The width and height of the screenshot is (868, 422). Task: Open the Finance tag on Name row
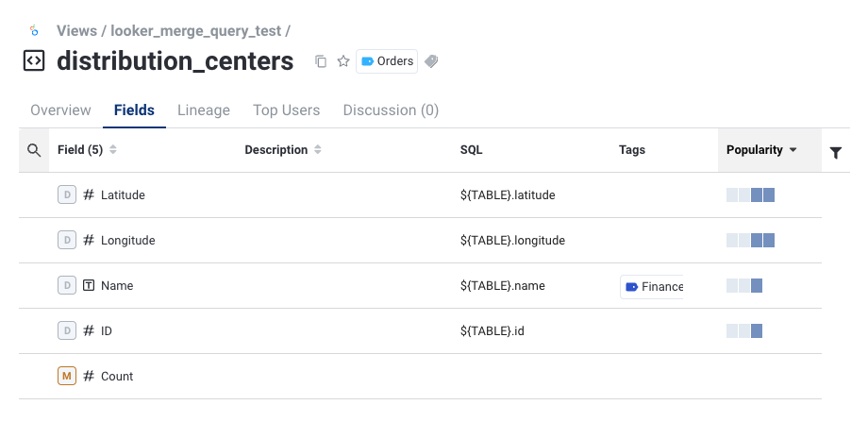tap(652, 286)
